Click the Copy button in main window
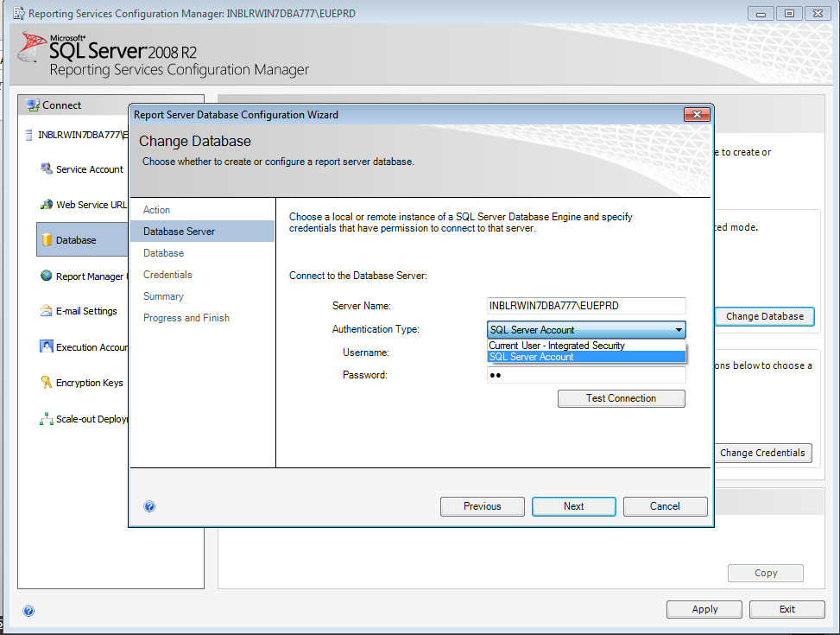This screenshot has width=840, height=635. [x=766, y=573]
